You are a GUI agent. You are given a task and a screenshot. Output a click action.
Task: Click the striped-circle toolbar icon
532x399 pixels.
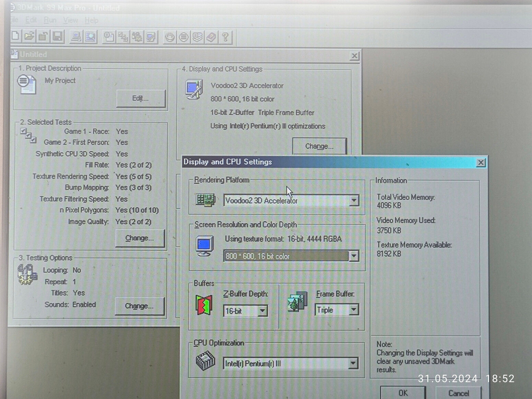(184, 37)
